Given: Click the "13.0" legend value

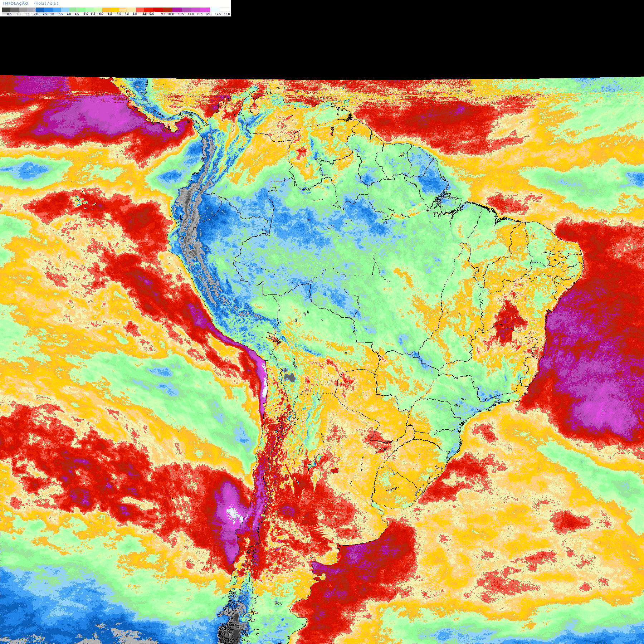Looking at the screenshot, I should [227, 14].
